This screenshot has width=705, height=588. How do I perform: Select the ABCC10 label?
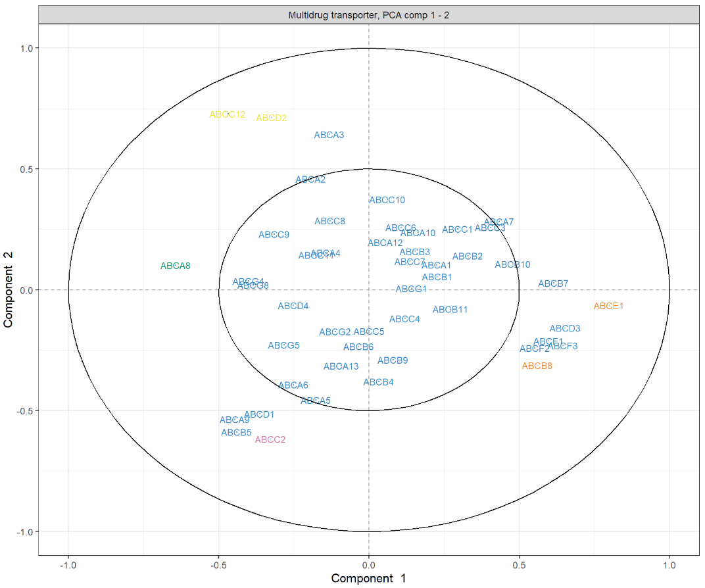point(387,200)
